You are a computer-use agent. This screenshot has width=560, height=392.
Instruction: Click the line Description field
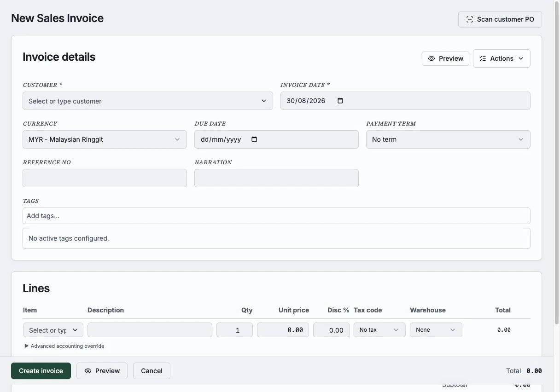click(150, 330)
